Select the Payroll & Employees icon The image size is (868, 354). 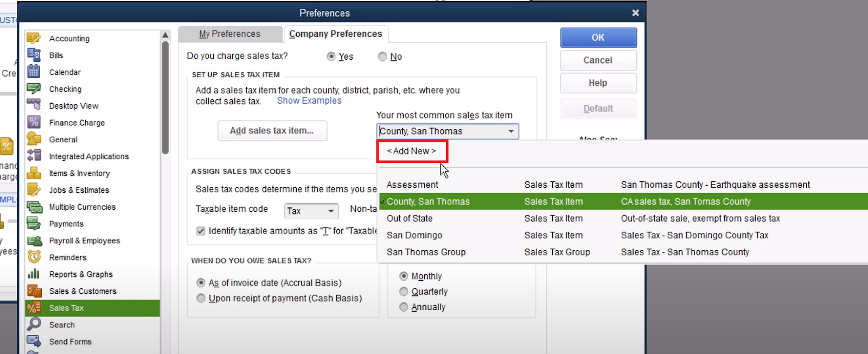(34, 240)
